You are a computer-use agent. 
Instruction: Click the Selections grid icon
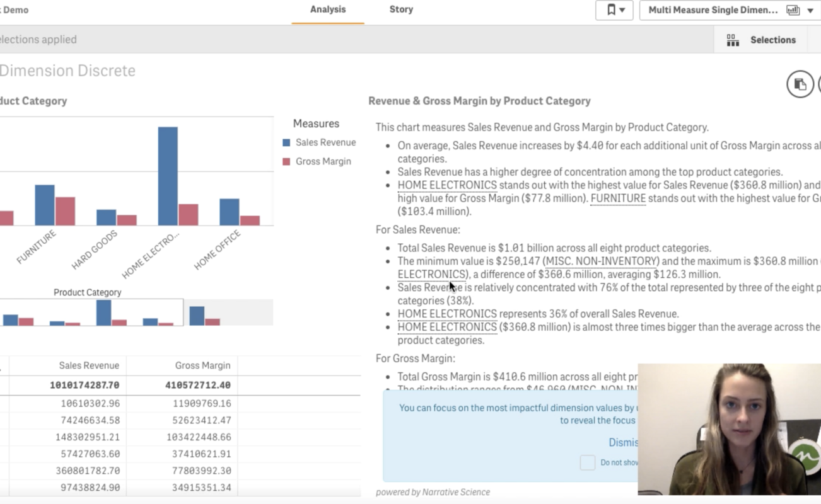(733, 40)
